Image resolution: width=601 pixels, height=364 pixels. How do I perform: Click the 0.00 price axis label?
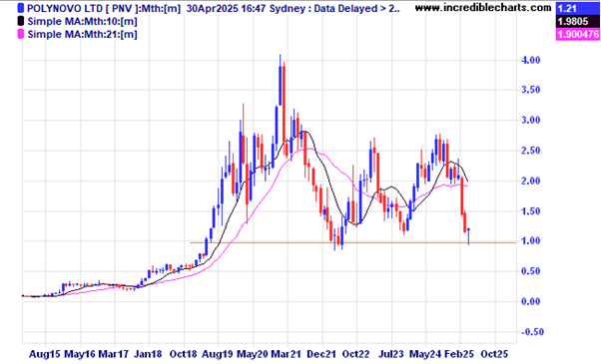pos(530,301)
